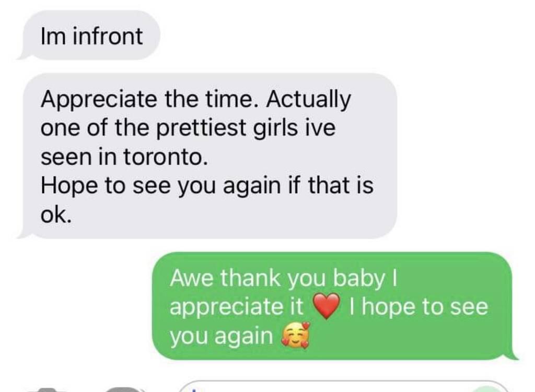535x392 pixels.
Task: Click "you again" text beside smiling emoji
Action: pyautogui.click(x=222, y=337)
